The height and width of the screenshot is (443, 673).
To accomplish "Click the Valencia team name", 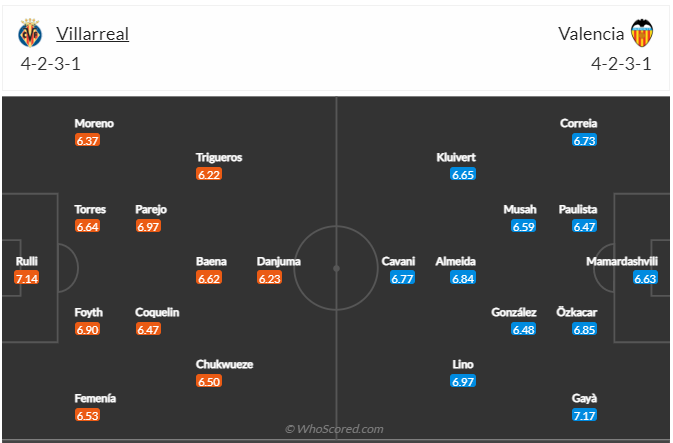I will pos(591,34).
